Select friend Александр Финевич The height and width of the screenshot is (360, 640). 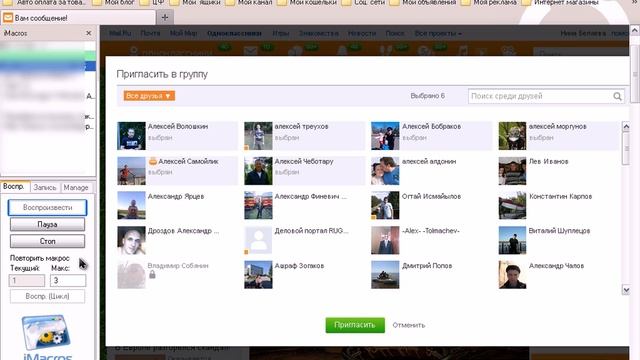pos(304,205)
